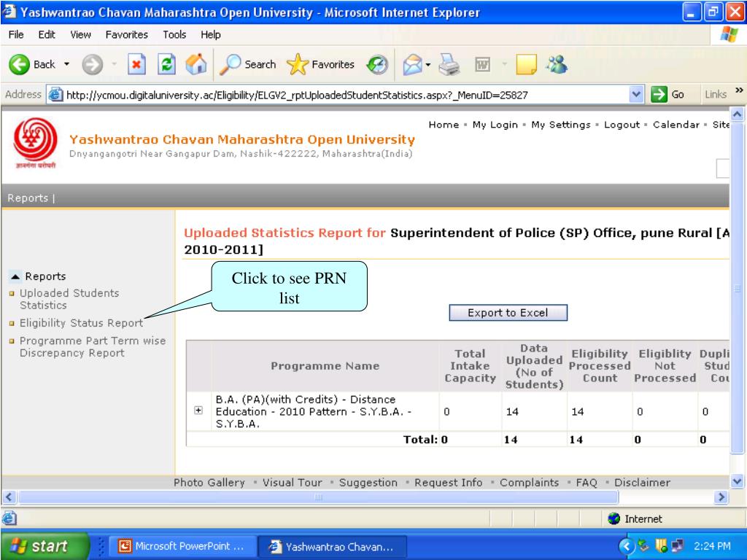Screen dimensions: 747x560
Task: Click the 2:24 PM system clock
Action: coord(712,546)
